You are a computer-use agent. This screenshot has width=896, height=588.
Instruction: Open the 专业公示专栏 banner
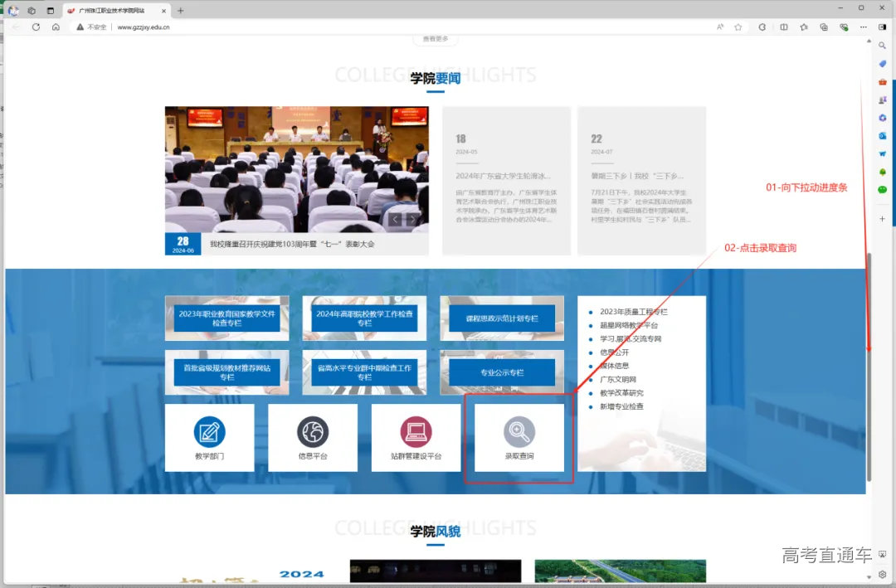(501, 372)
